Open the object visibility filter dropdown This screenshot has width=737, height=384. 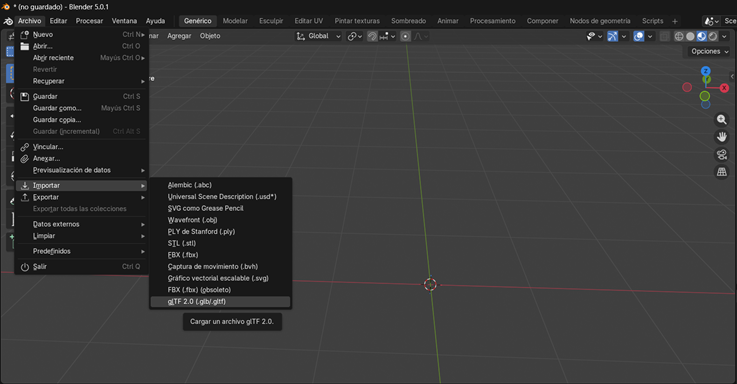pyautogui.click(x=595, y=36)
